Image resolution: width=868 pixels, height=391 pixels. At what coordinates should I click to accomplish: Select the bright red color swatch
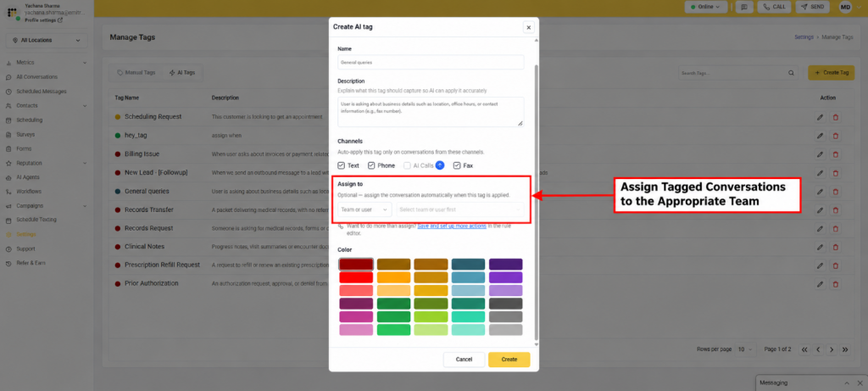coord(356,277)
